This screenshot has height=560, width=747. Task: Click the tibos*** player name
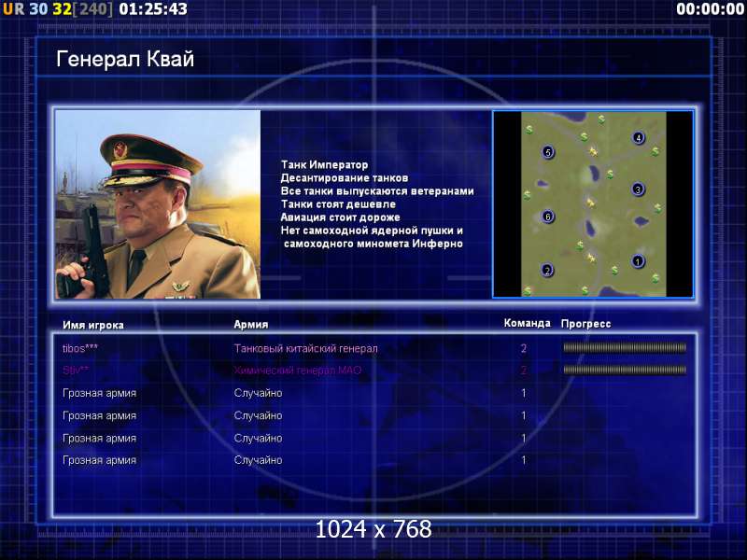(x=80, y=348)
